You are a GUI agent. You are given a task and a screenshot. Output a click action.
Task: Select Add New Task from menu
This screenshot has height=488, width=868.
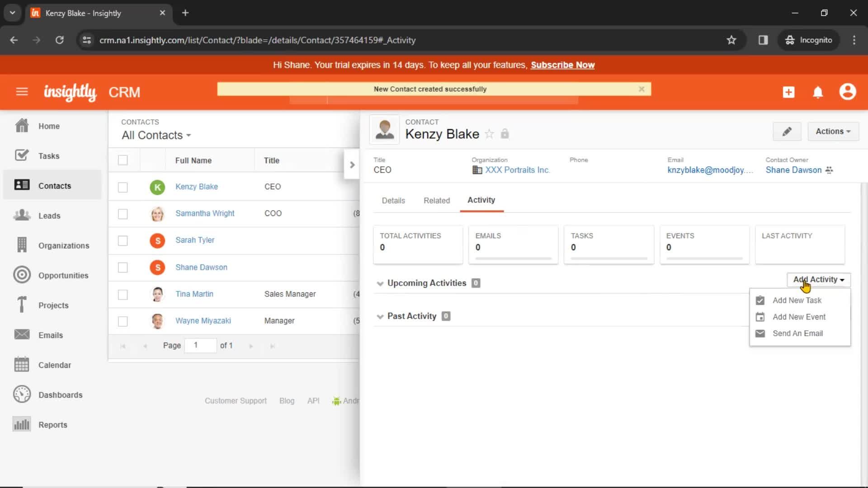tap(797, 300)
